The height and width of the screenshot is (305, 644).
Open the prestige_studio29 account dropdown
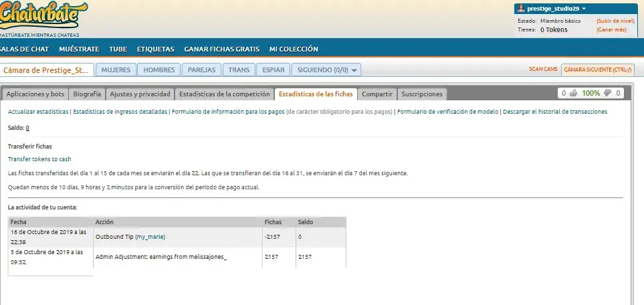[x=556, y=9]
